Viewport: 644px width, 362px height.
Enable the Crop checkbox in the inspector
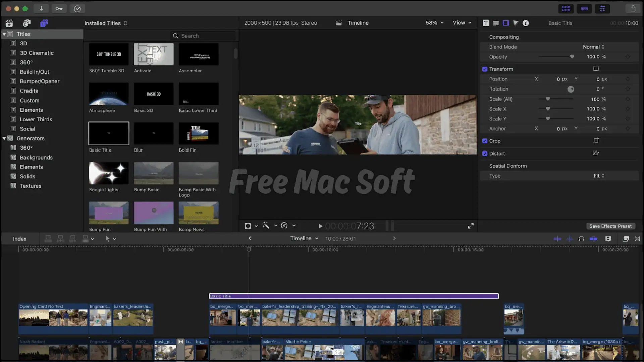[x=485, y=141]
